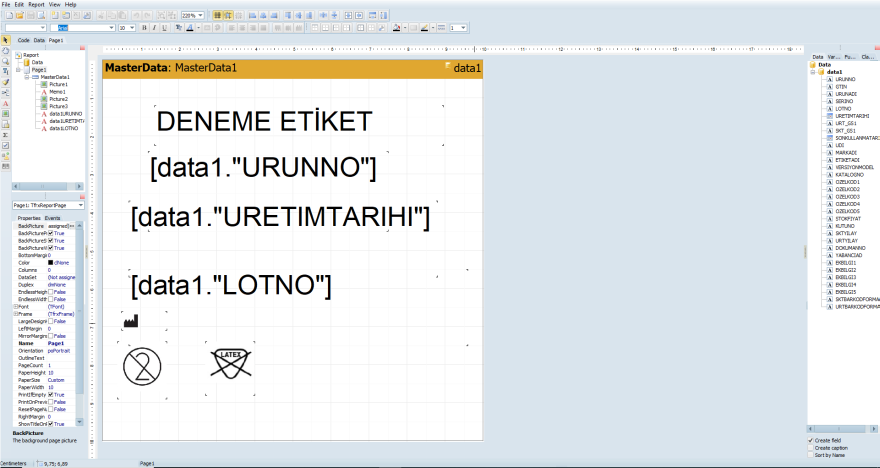Click the Color property black swatch
This screenshot has width=880, height=468.
click(x=51, y=262)
